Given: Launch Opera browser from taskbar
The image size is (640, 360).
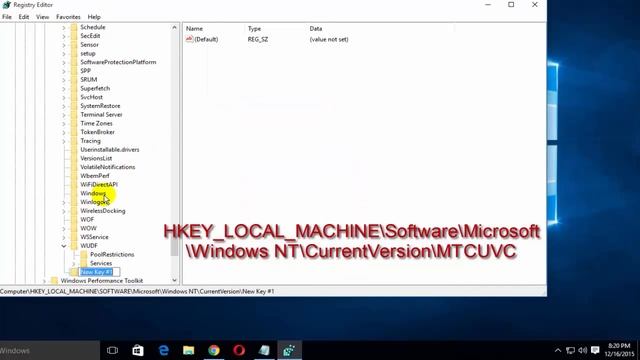Looking at the screenshot, I should tap(239, 350).
